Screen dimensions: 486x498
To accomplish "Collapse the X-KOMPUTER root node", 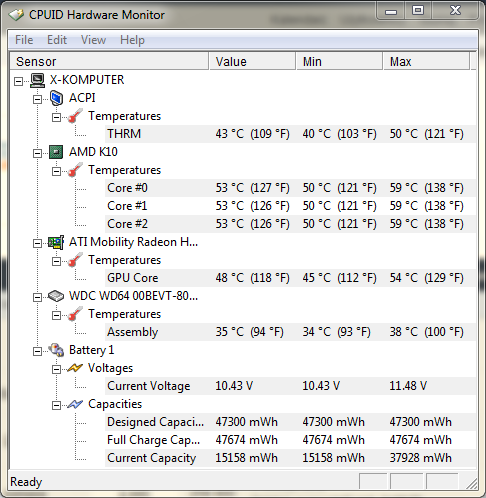I will click(x=18, y=81).
